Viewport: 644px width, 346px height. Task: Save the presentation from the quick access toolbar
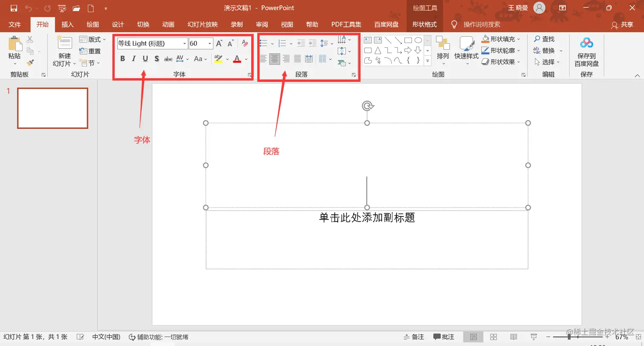tap(14, 8)
